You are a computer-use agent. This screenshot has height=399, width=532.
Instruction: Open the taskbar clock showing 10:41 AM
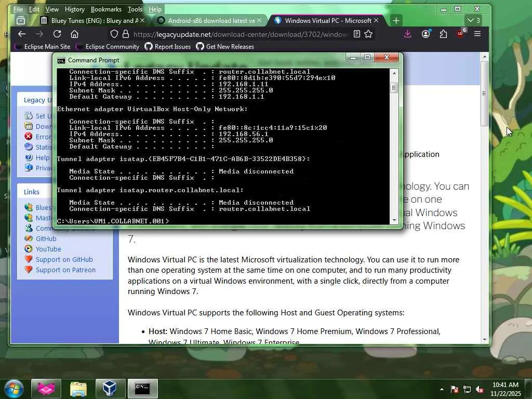506,389
